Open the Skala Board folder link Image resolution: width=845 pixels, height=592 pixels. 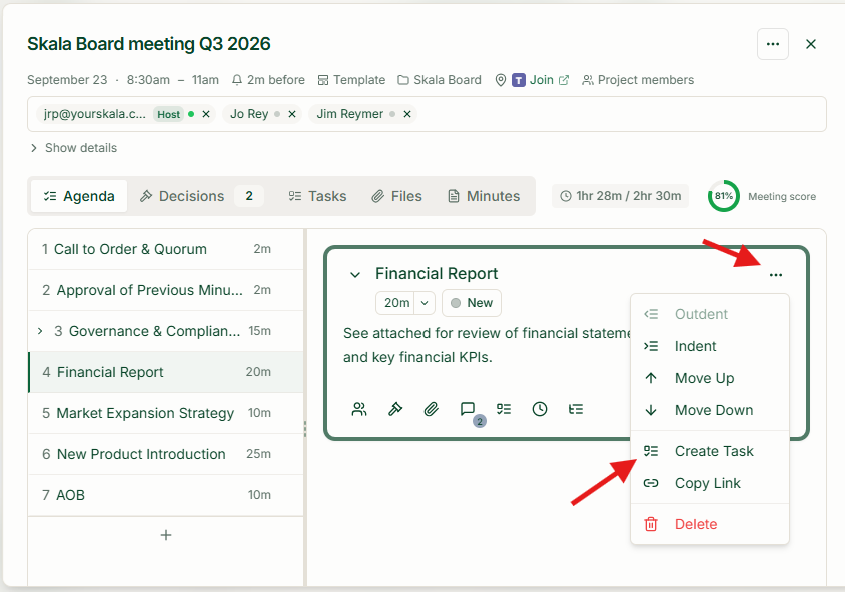439,80
